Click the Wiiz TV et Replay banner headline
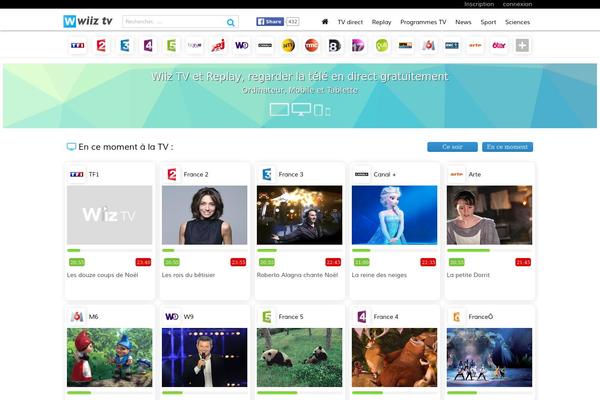 coord(300,77)
